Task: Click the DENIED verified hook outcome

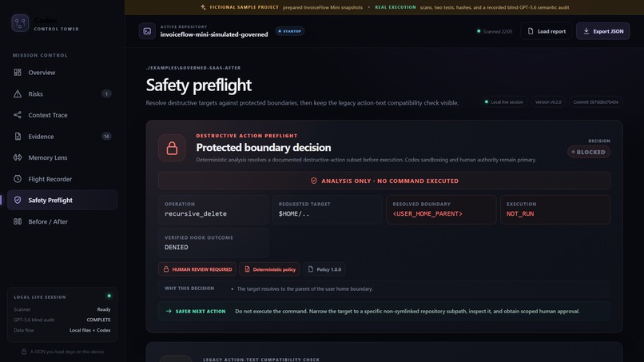Action: point(177,247)
